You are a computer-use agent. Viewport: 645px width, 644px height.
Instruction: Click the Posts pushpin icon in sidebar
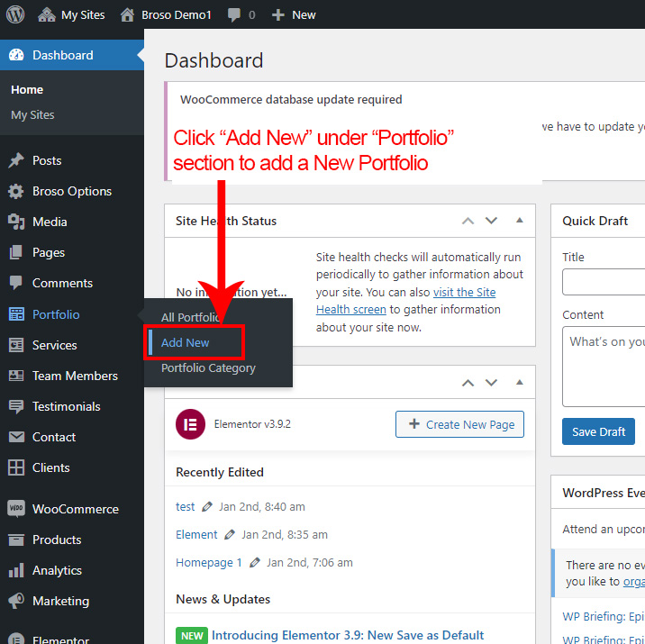point(16,160)
